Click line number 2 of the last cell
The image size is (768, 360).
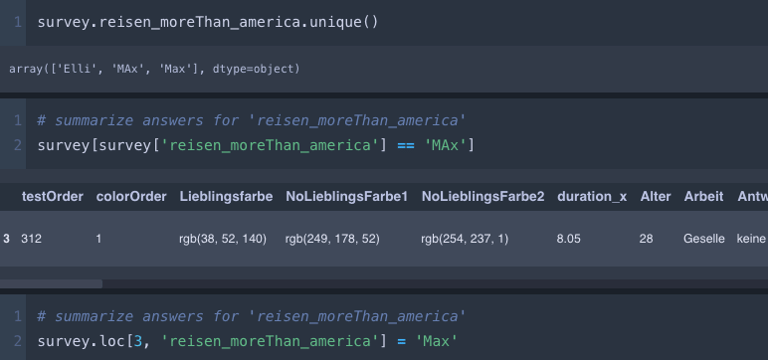(x=18, y=340)
